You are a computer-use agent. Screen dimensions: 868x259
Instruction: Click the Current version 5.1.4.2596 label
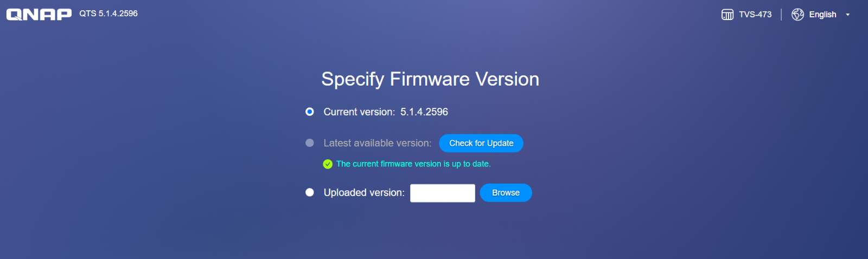386,112
